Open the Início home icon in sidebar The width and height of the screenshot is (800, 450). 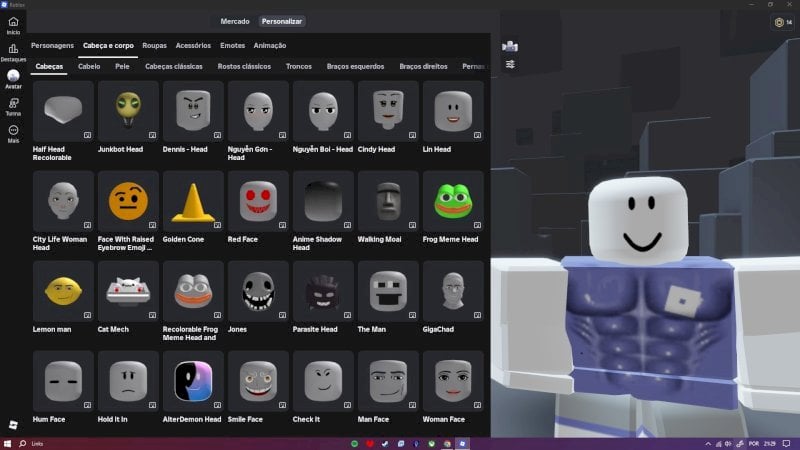coord(13,22)
